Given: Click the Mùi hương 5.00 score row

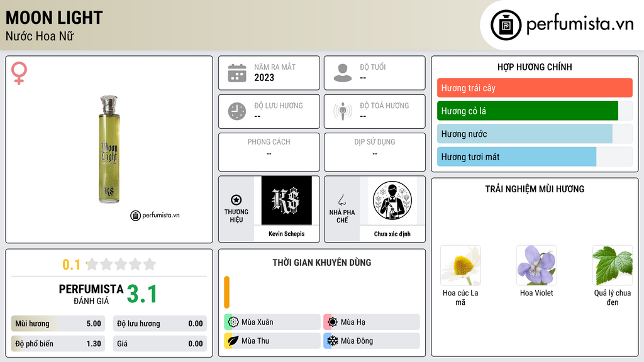Looking at the screenshot, I should pos(58,324).
